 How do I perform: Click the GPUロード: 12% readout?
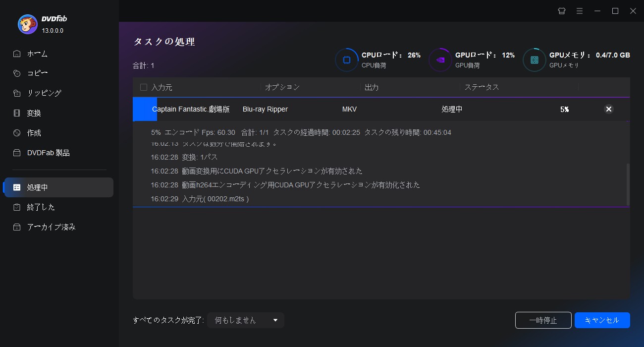pyautogui.click(x=485, y=55)
